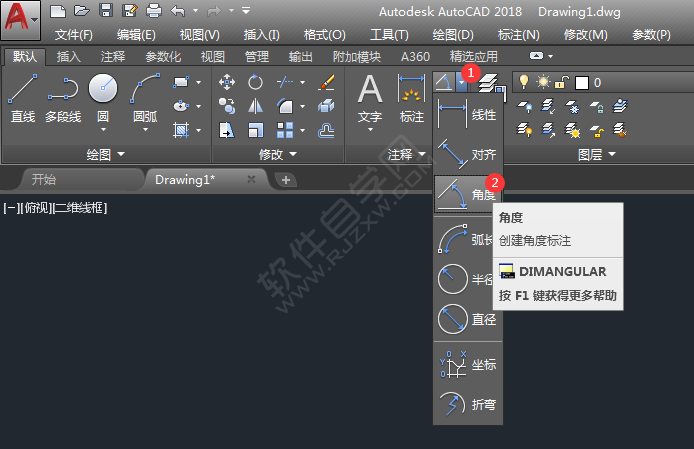This screenshot has height=449, width=694.
Task: Select the 多段线 polyline tool
Action: (x=63, y=98)
